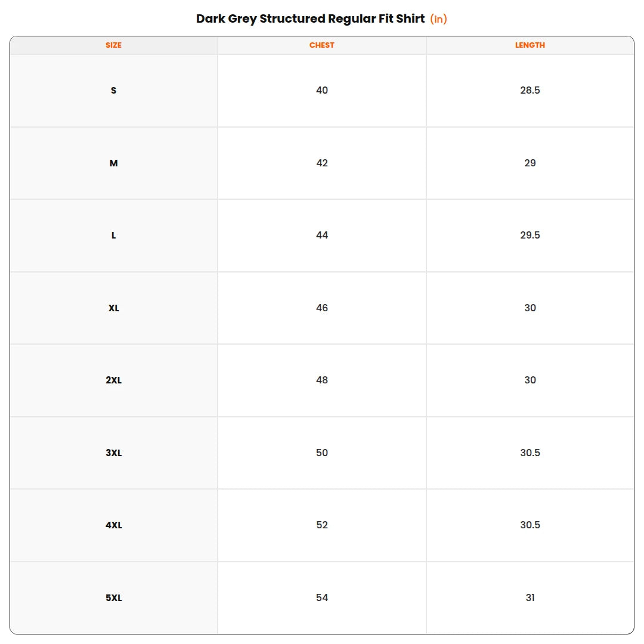Click the LENGTH column header
The image size is (644, 644).
[530, 45]
